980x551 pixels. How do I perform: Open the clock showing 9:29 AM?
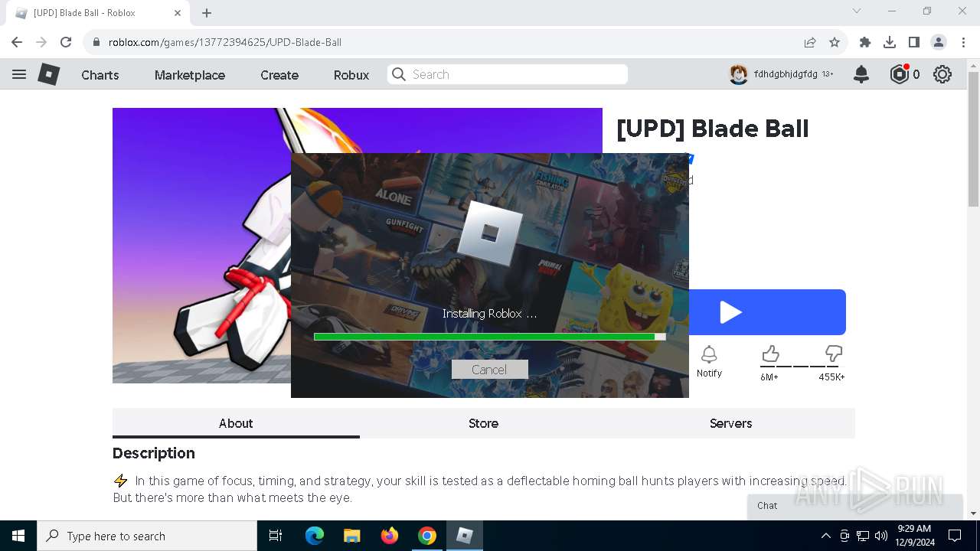(x=914, y=536)
